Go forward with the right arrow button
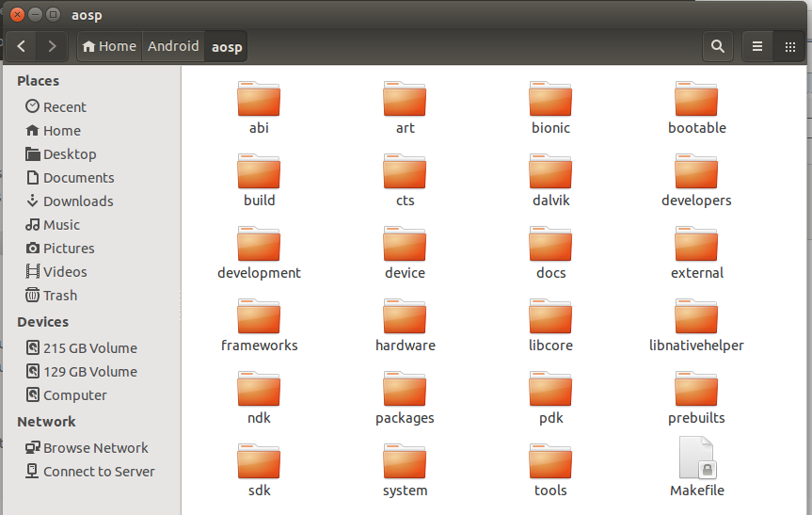812x515 pixels. [x=52, y=47]
